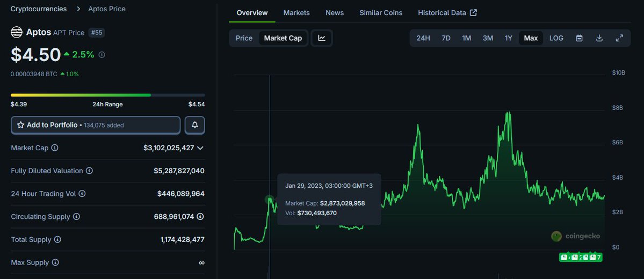Viewport: 644px width, 279px height.
Task: Click the price alert bell icon
Action: [x=194, y=125]
